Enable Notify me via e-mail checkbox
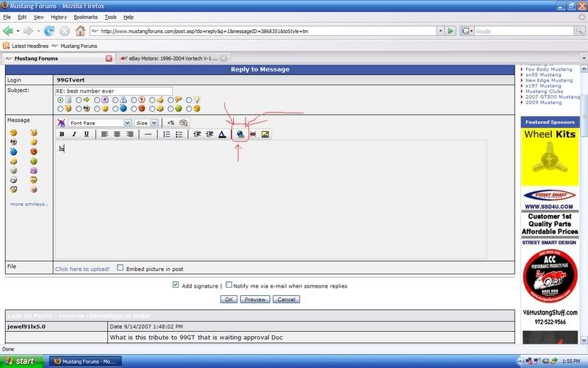 coord(229,285)
